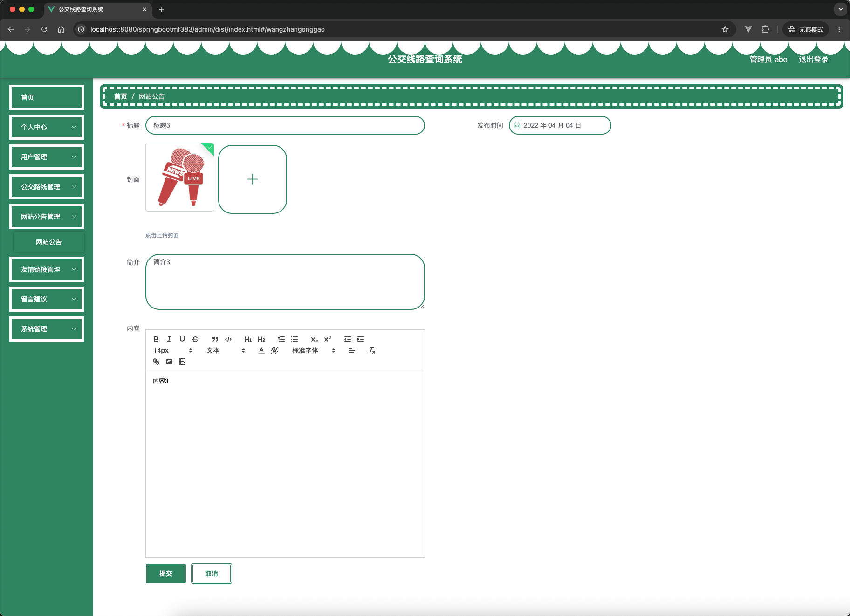Image resolution: width=850 pixels, height=616 pixels.
Task: Click the 取消 cancel button
Action: pyautogui.click(x=212, y=574)
